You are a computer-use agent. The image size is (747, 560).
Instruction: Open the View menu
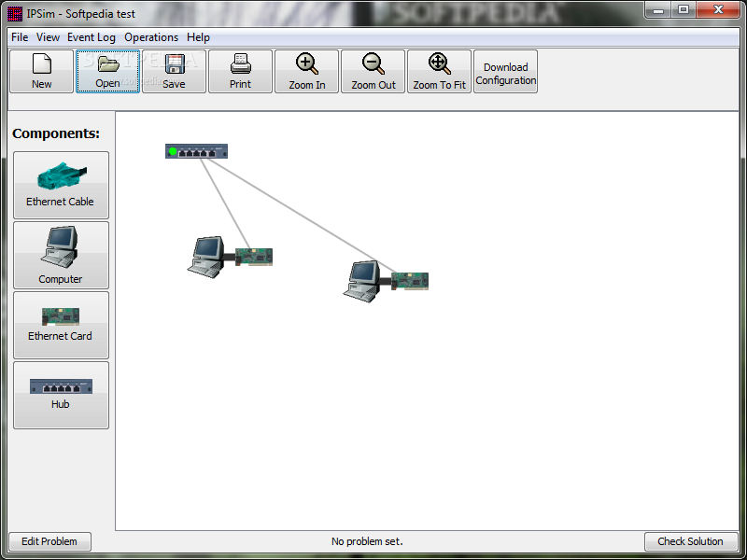pos(48,37)
